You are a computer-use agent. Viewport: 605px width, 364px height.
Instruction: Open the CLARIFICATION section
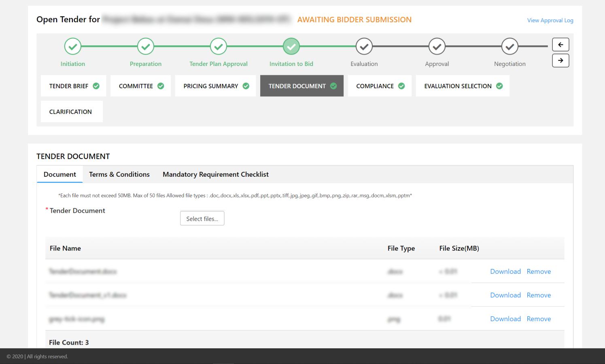coord(71,111)
